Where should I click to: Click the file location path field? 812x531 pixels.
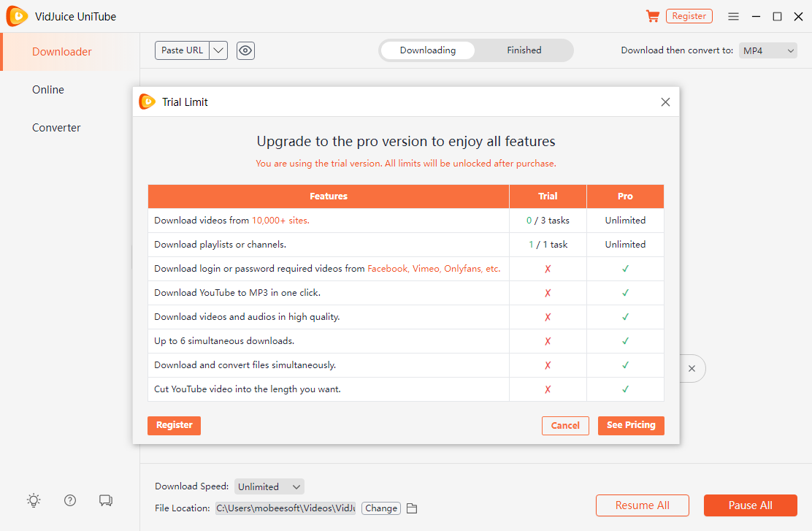click(286, 508)
